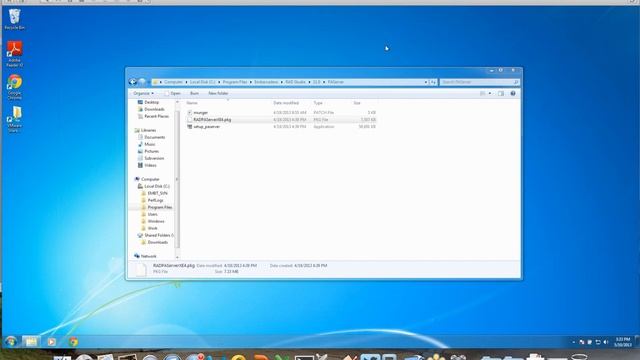Select the munger file name
Screen dimensions: 640x360
point(200,112)
